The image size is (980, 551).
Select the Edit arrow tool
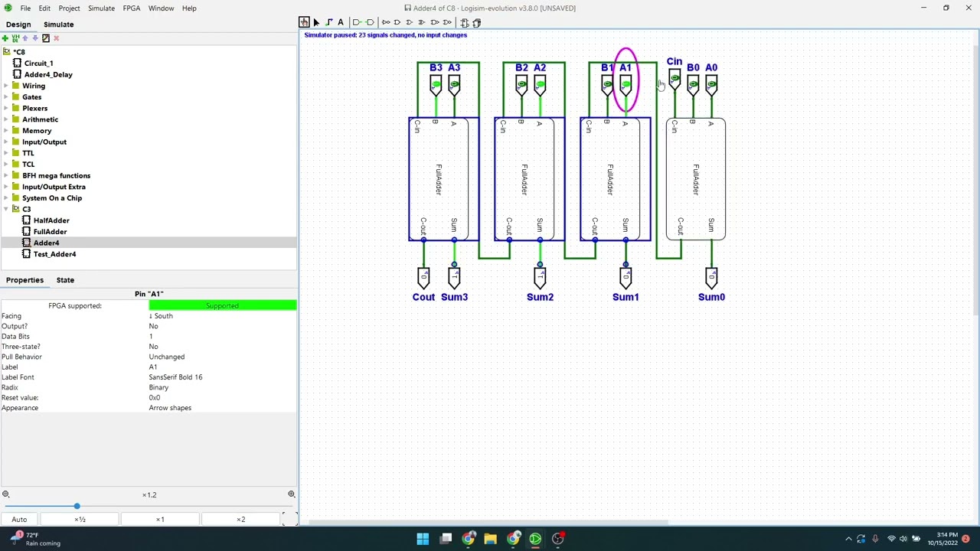coord(316,22)
